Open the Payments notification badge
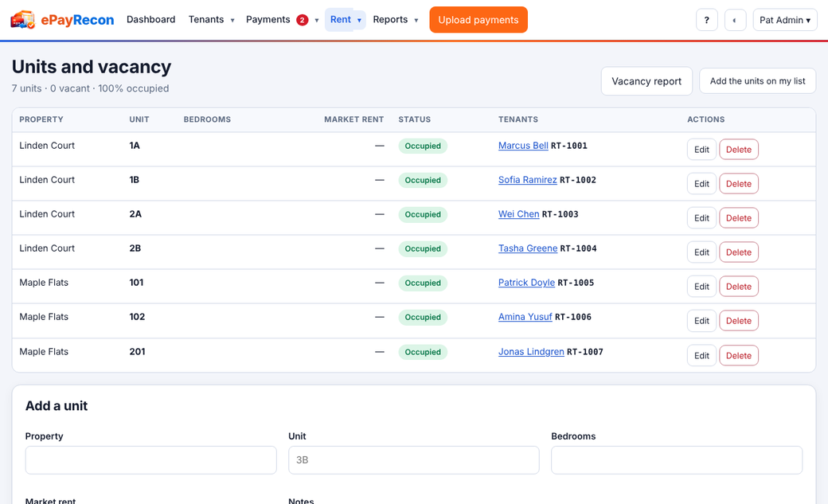The height and width of the screenshot is (504, 828). [x=302, y=20]
